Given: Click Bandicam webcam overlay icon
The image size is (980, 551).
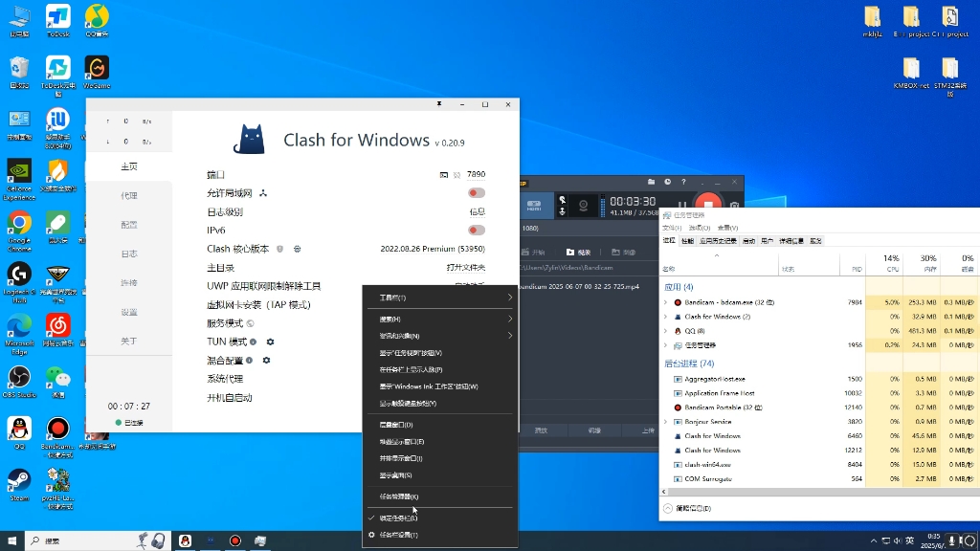Looking at the screenshot, I should 583,206.
